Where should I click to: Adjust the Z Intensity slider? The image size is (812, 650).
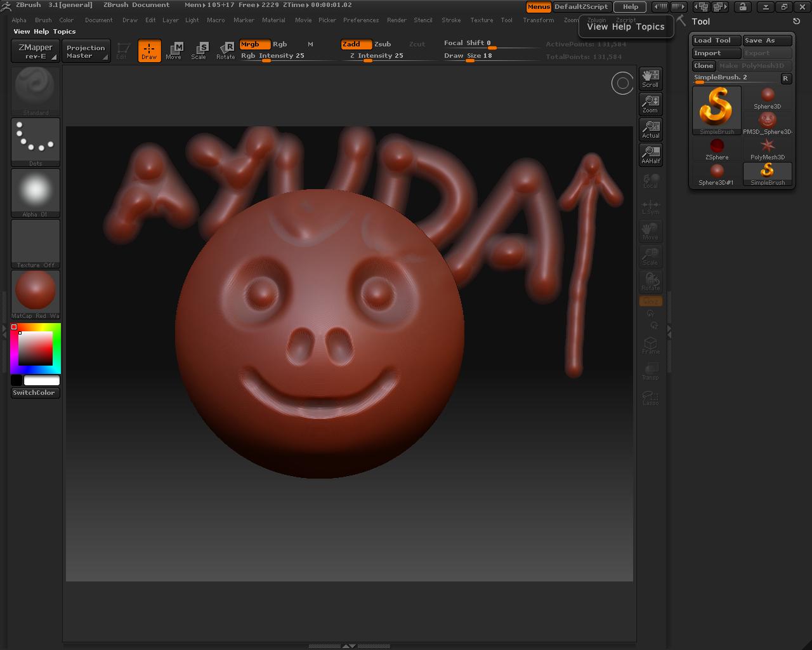pyautogui.click(x=389, y=56)
